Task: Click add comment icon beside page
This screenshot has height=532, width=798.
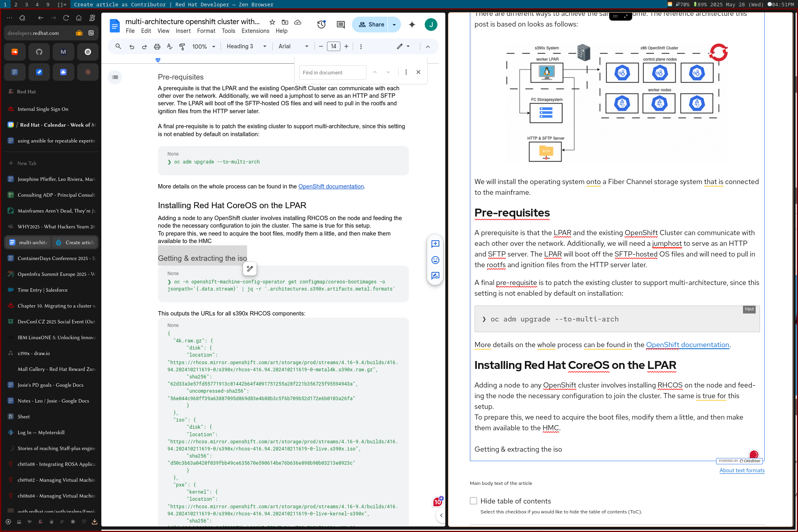Action: coord(435,244)
